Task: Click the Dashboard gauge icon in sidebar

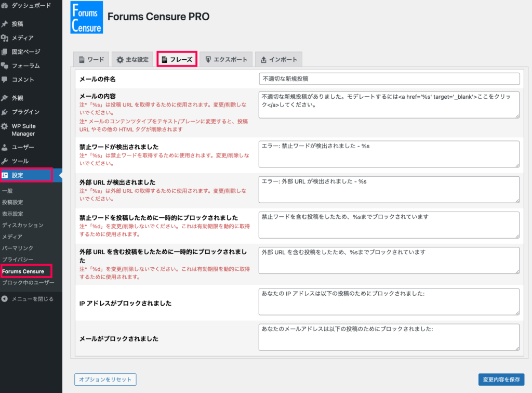Action: point(4,5)
